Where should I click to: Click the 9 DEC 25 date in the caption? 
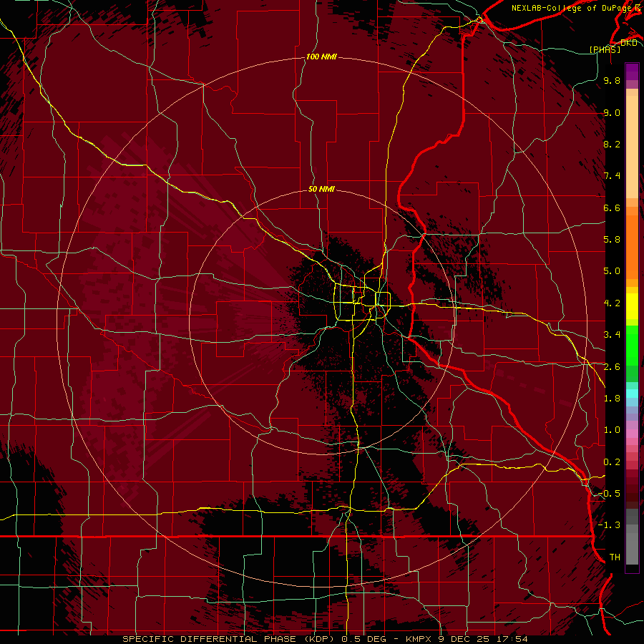click(463, 639)
